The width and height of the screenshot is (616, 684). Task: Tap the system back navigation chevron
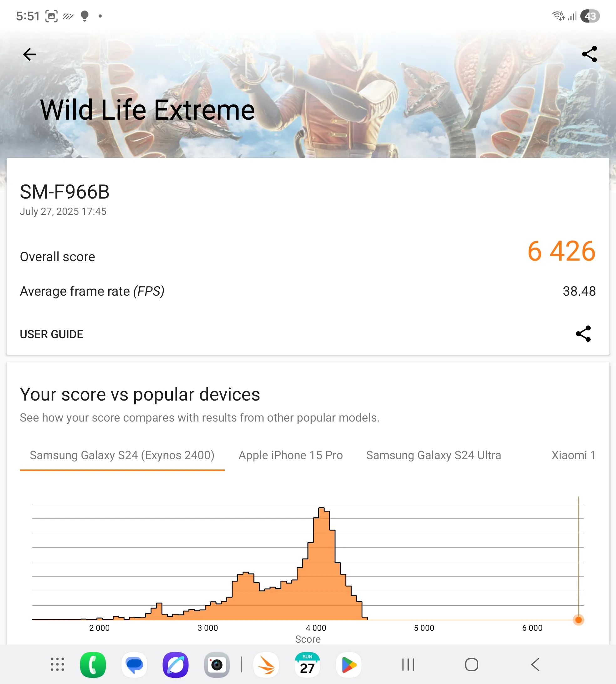535,664
